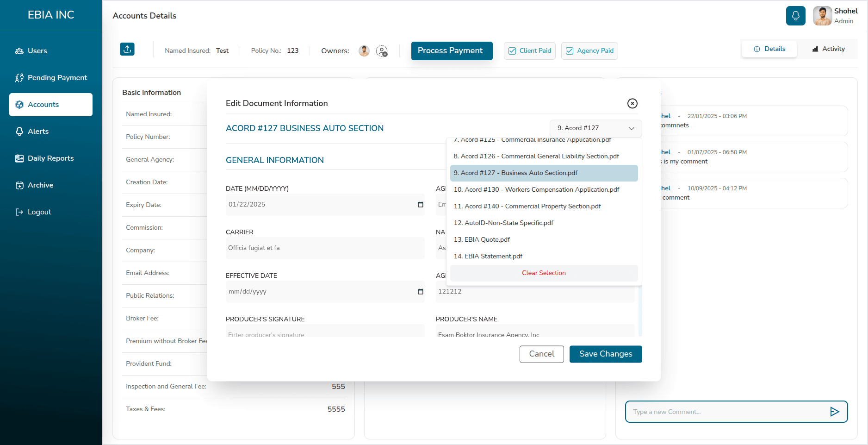
Task: Switch to the Activity tab
Action: click(828, 49)
